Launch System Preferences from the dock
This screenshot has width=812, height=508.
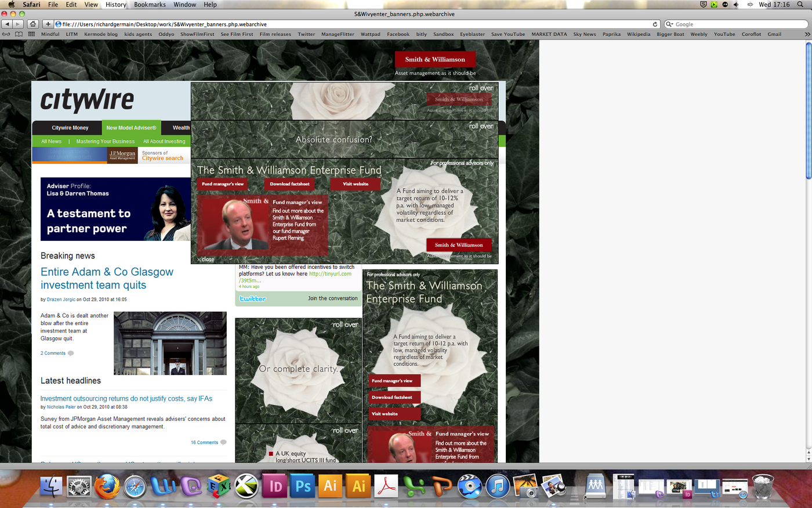[x=79, y=486]
